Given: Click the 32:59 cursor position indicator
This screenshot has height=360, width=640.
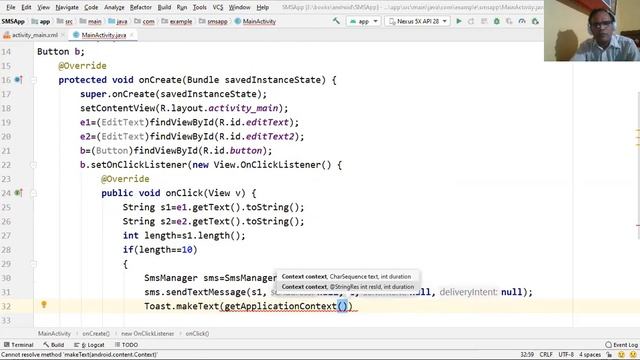Looking at the screenshot, I should (527, 355).
